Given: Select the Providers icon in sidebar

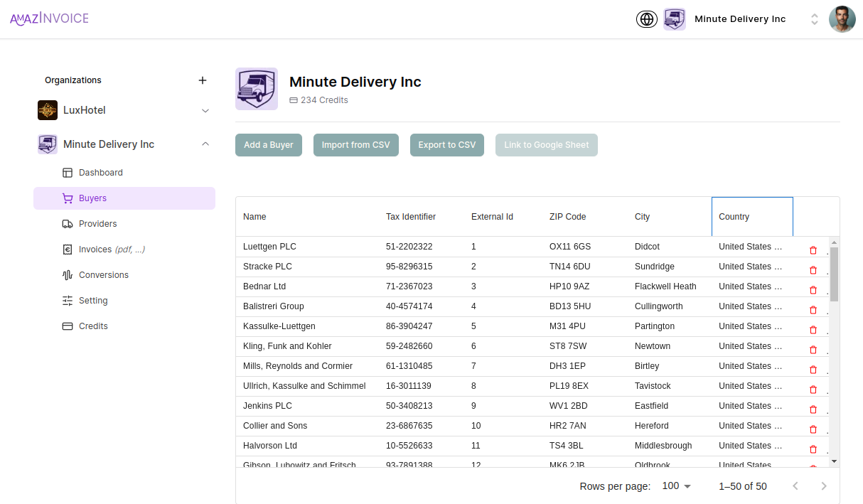Looking at the screenshot, I should [67, 223].
